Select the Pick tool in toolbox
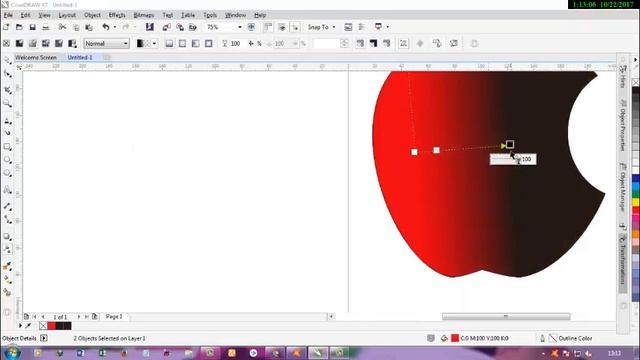This screenshot has height=360, width=640. [x=7, y=60]
